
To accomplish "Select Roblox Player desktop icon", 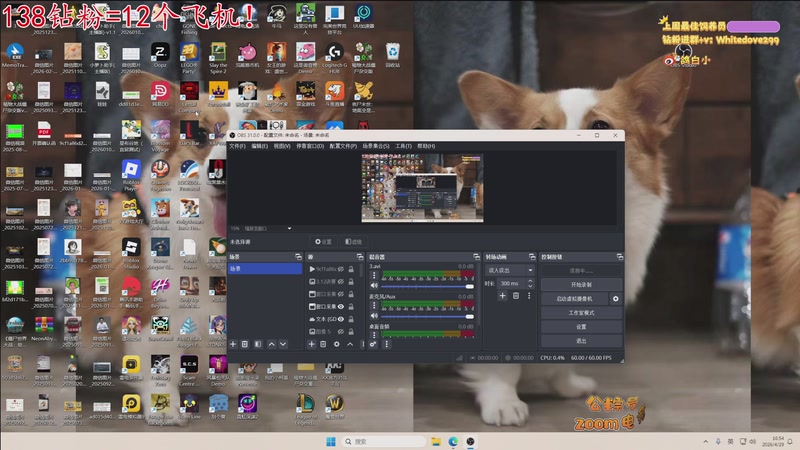I will pyautogui.click(x=131, y=175).
